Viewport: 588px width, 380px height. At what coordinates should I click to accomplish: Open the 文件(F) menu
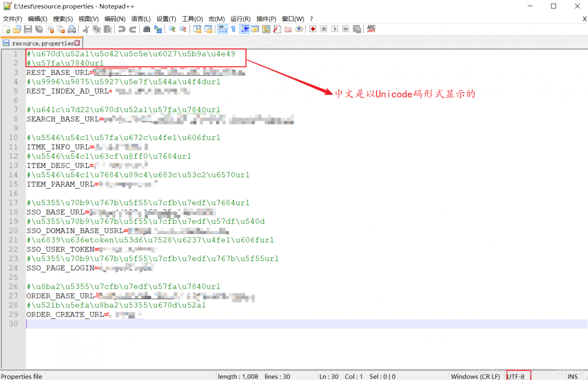[12, 19]
